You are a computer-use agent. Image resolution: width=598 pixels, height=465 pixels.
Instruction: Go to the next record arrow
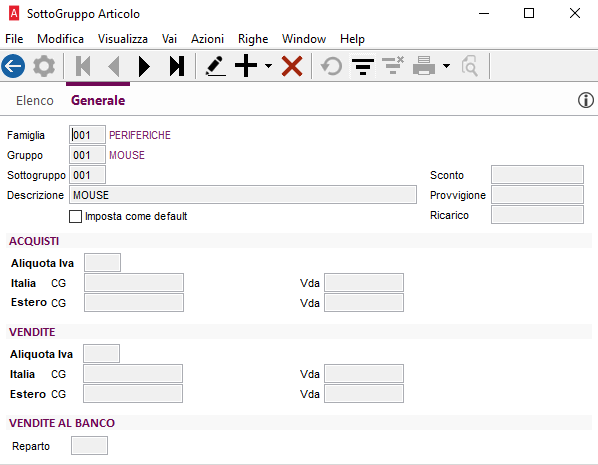click(x=144, y=66)
